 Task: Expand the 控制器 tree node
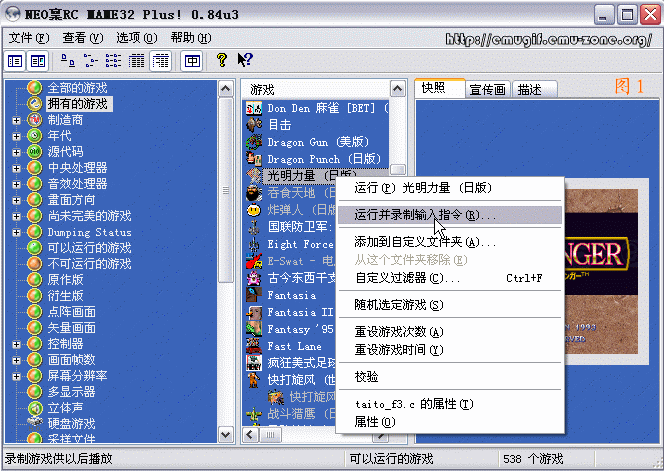tap(17, 344)
